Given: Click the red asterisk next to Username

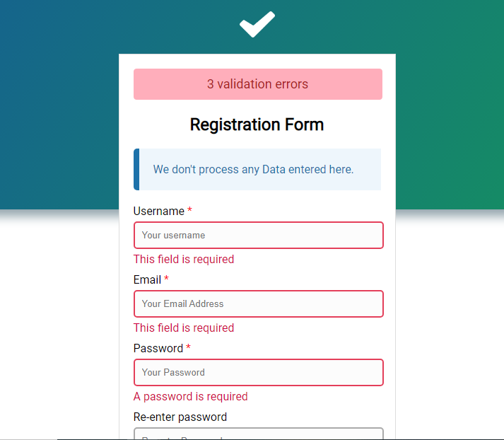Looking at the screenshot, I should (x=189, y=209).
